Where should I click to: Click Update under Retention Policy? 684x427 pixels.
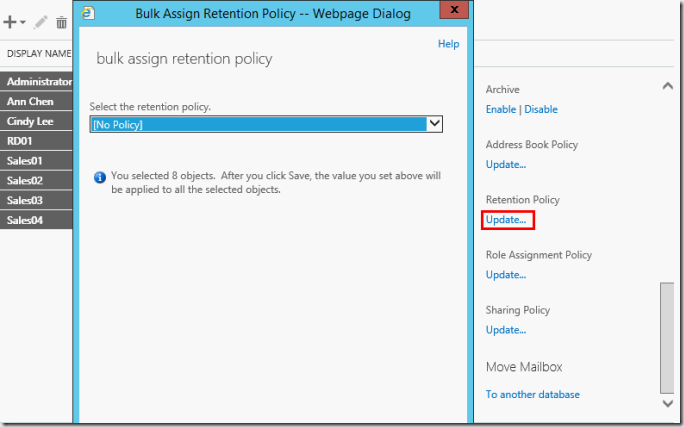505,219
